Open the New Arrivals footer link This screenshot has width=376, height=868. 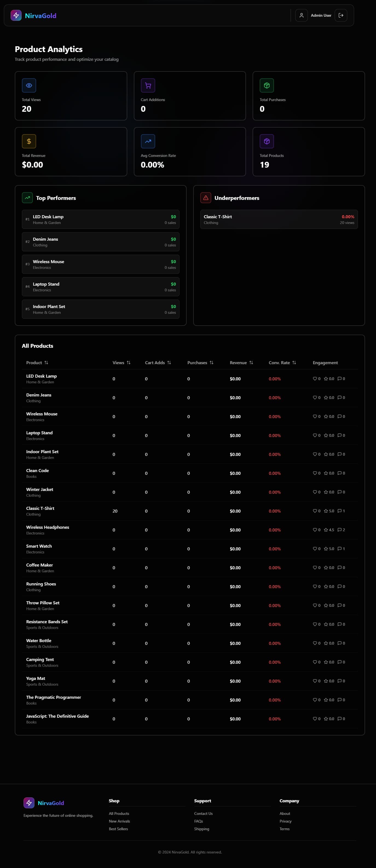click(119, 821)
